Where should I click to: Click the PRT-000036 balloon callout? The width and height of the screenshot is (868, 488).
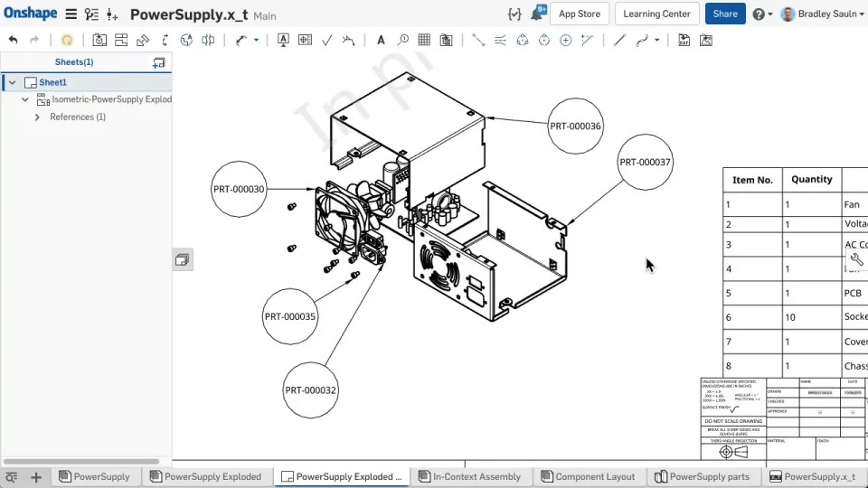coord(575,126)
